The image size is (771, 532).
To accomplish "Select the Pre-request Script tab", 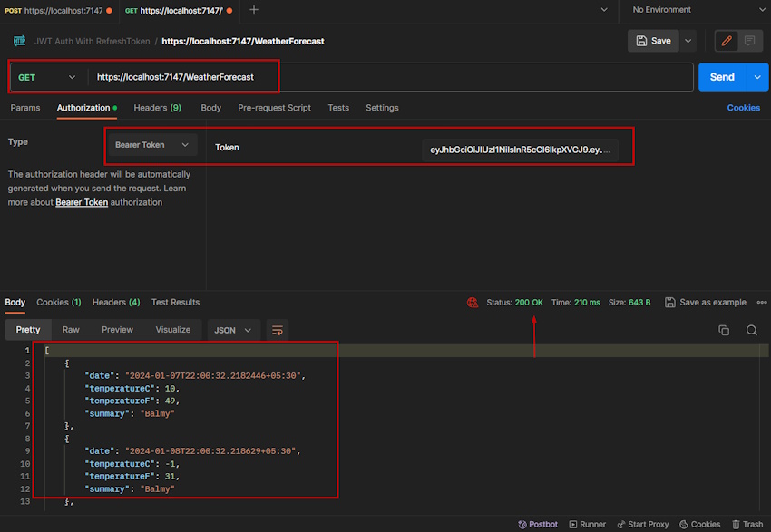I will [274, 108].
